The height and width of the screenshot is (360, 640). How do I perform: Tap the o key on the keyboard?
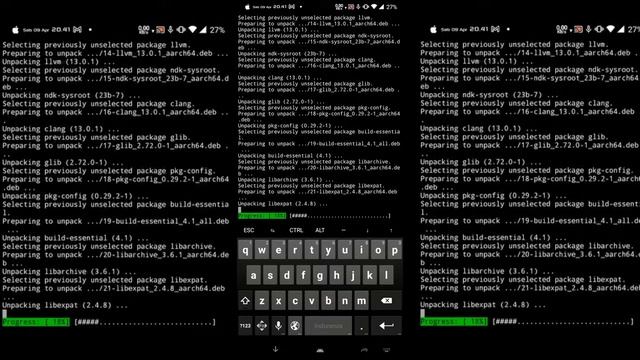pyautogui.click(x=378, y=249)
